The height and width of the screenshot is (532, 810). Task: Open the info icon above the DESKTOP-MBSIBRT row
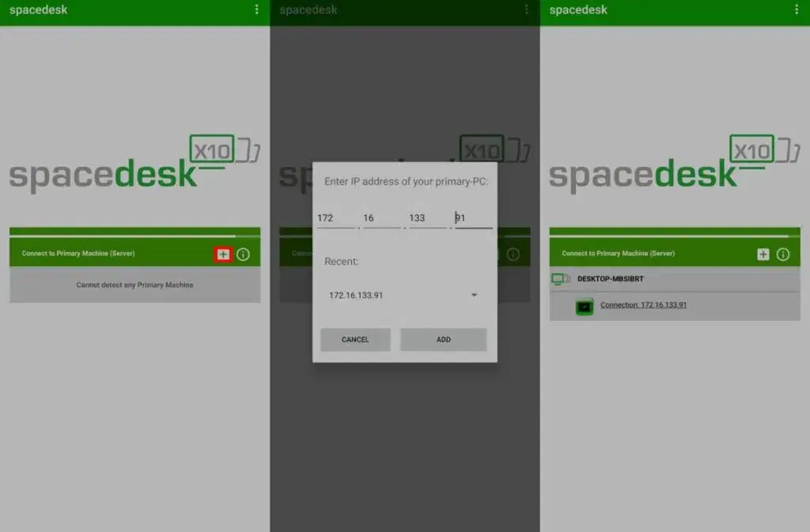(x=783, y=255)
